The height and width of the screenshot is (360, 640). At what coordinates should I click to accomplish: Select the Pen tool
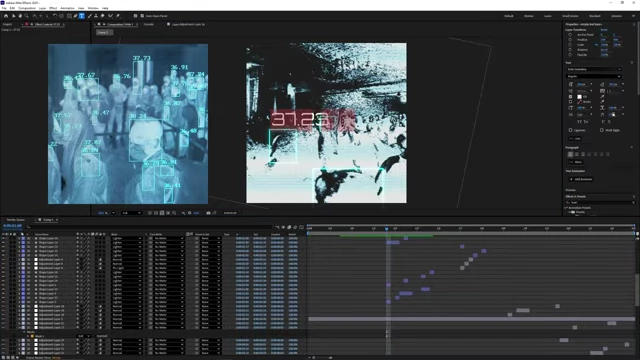pyautogui.click(x=75, y=16)
